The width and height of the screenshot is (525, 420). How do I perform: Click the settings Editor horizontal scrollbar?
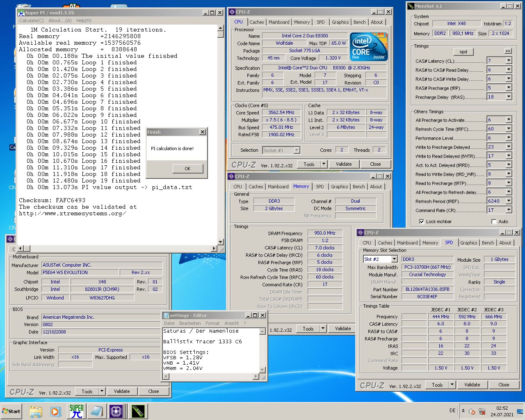coord(211,376)
